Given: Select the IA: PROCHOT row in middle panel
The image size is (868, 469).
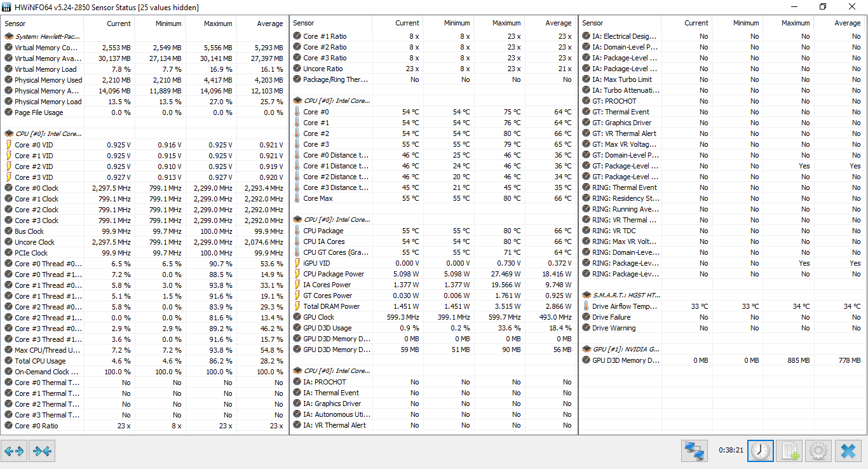Looking at the screenshot, I should point(433,382).
